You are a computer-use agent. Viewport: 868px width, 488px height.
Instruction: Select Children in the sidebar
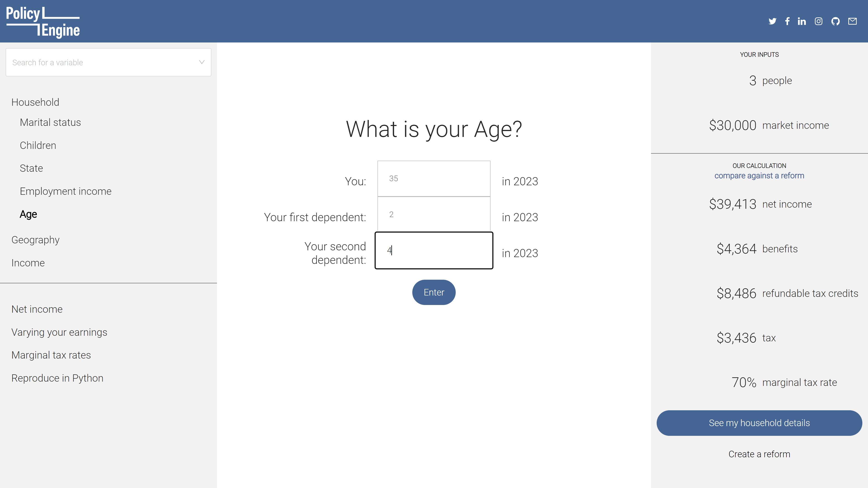point(38,145)
